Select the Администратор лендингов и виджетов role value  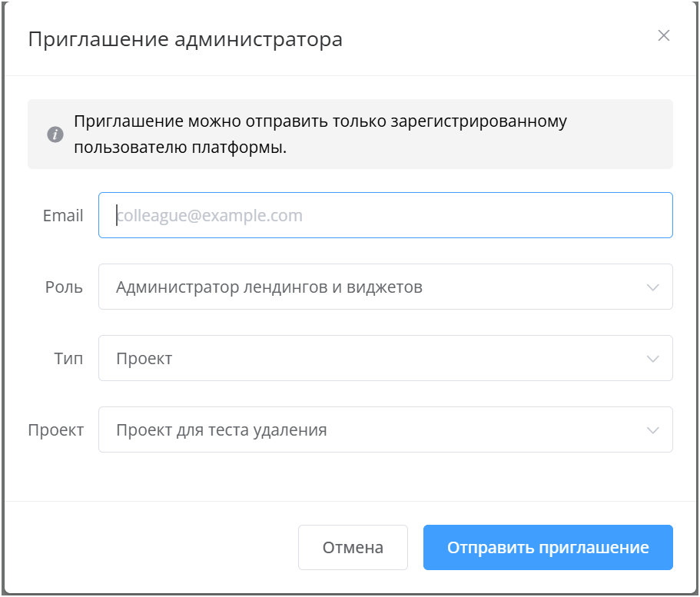pos(269,287)
